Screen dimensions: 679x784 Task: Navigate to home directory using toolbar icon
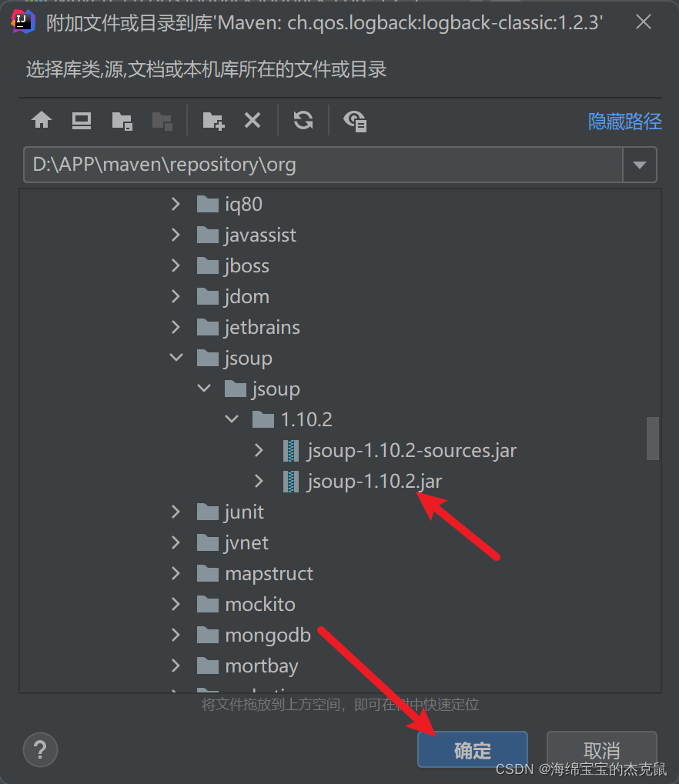[x=41, y=120]
